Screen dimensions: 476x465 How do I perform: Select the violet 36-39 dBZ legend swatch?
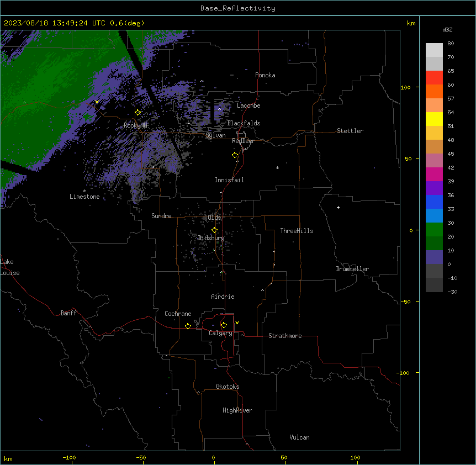coord(434,188)
